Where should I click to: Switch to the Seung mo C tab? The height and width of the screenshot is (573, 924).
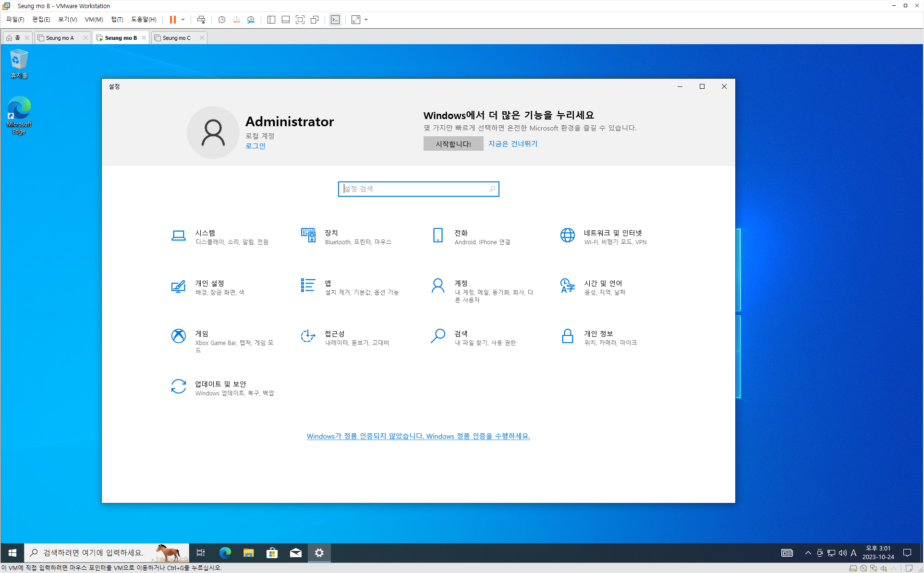click(176, 38)
